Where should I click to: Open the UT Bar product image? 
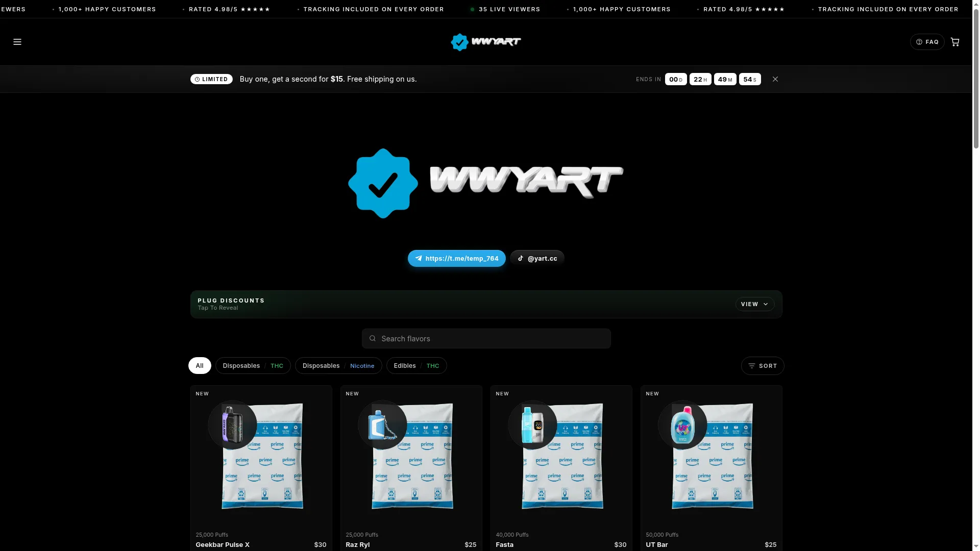coord(713,456)
